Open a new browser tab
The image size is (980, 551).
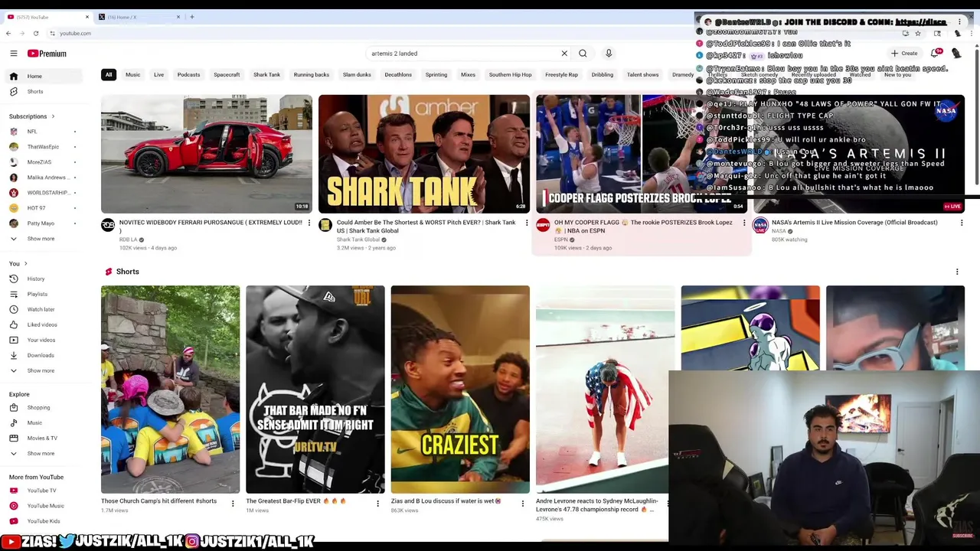coord(191,17)
